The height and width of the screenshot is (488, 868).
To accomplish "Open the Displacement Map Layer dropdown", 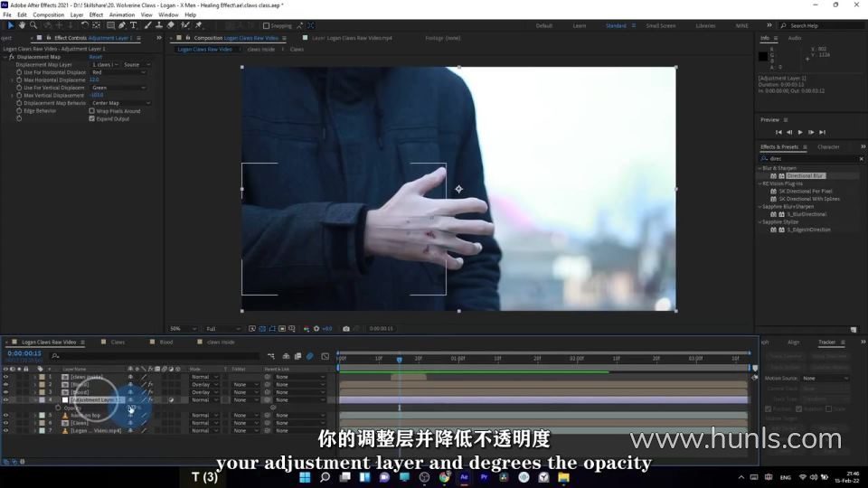I will point(105,64).
